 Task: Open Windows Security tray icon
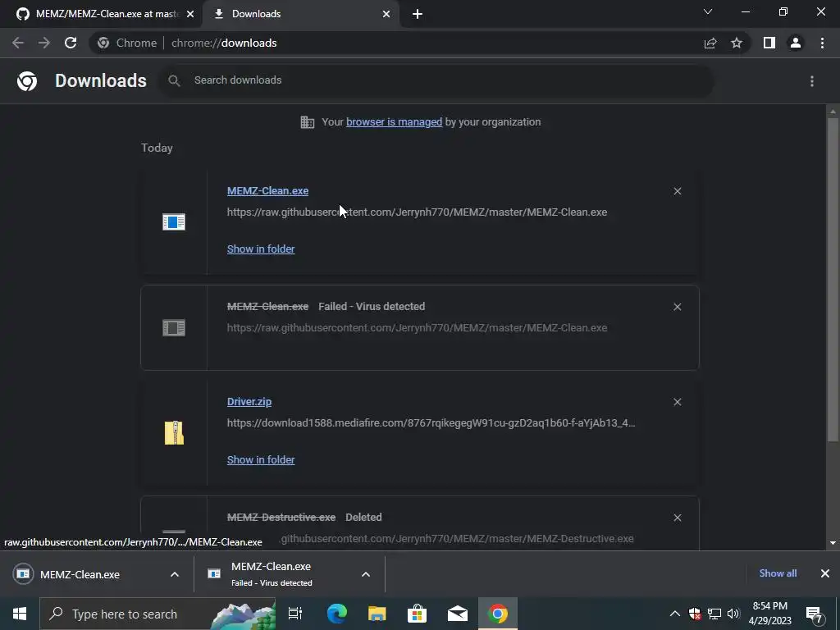(x=695, y=614)
